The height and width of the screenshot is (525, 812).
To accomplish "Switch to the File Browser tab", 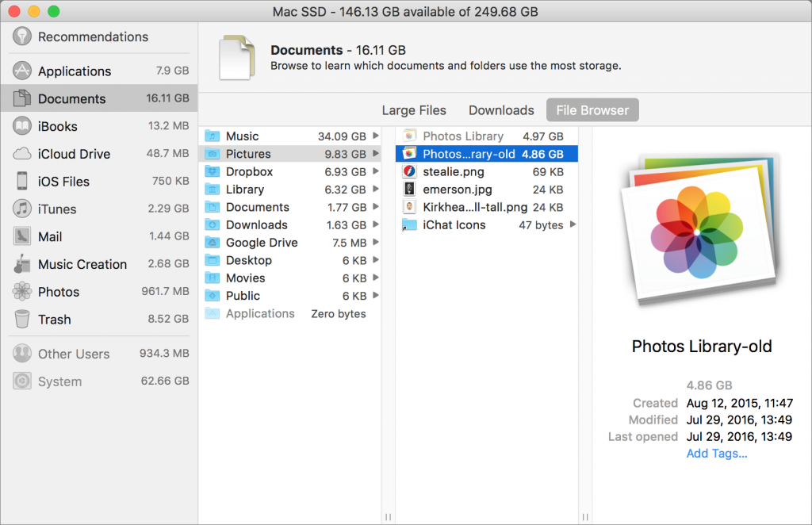I will click(592, 110).
